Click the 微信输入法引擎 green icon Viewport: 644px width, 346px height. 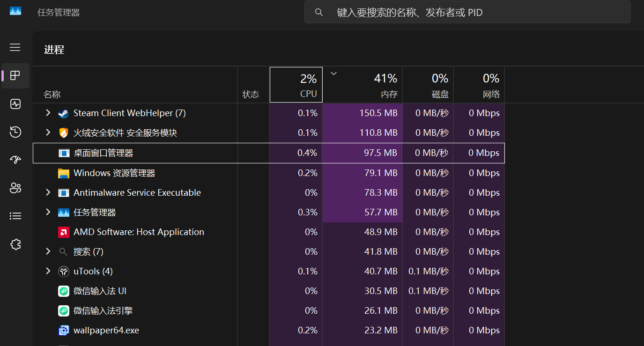[64, 311]
